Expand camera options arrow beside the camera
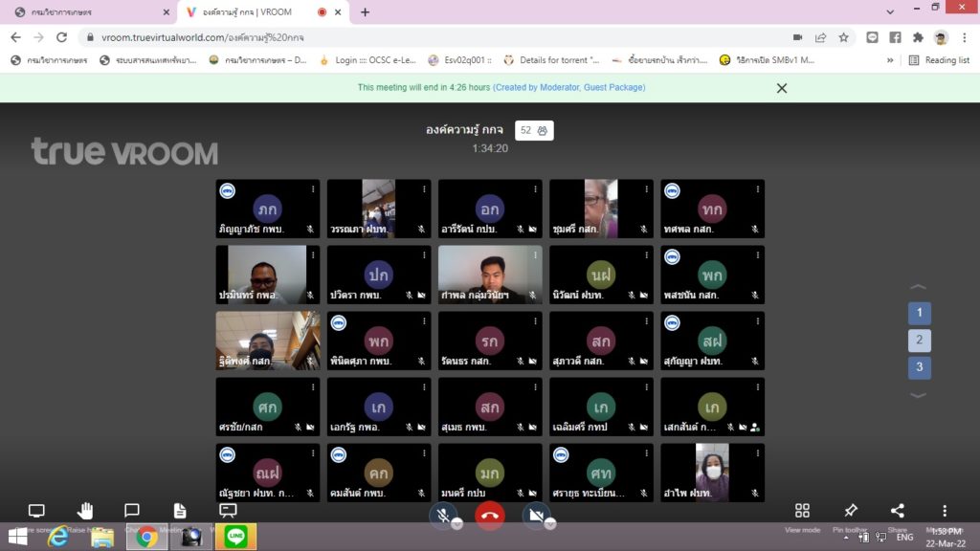 [550, 524]
